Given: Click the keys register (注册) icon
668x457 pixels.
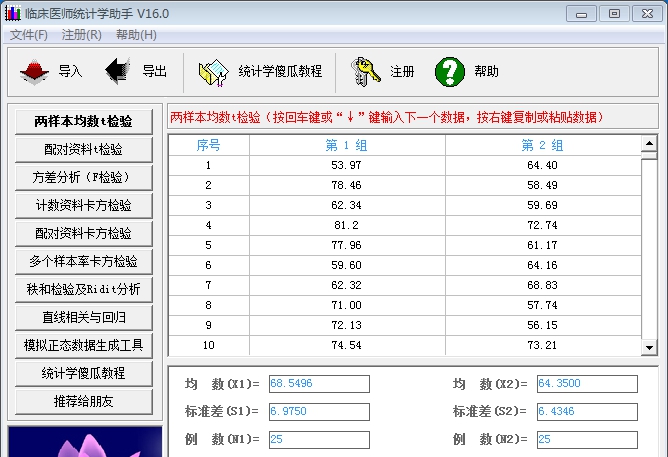Looking at the screenshot, I should (365, 72).
